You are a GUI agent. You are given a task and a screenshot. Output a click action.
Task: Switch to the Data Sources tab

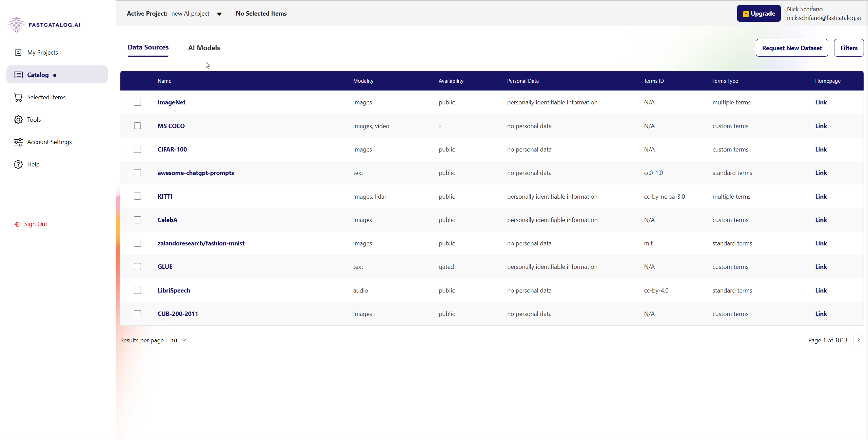[148, 47]
